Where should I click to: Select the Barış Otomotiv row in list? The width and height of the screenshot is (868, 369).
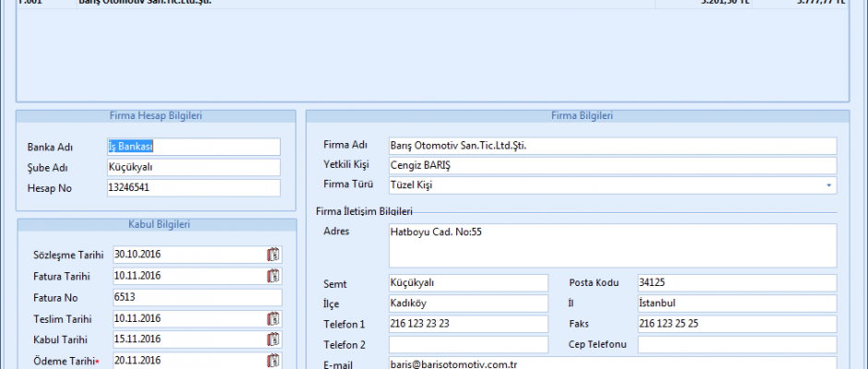pos(369,3)
